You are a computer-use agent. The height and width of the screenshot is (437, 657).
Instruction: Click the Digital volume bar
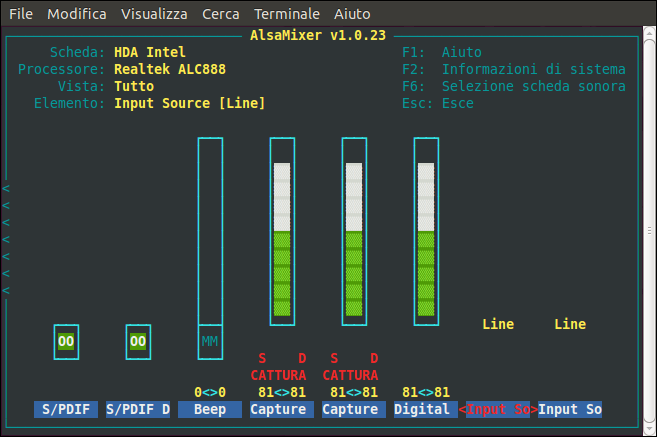point(426,231)
